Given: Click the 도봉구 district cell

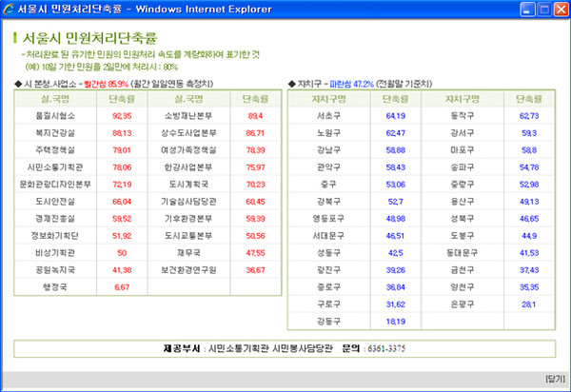Looking at the screenshot, I should pyautogui.click(x=463, y=236).
